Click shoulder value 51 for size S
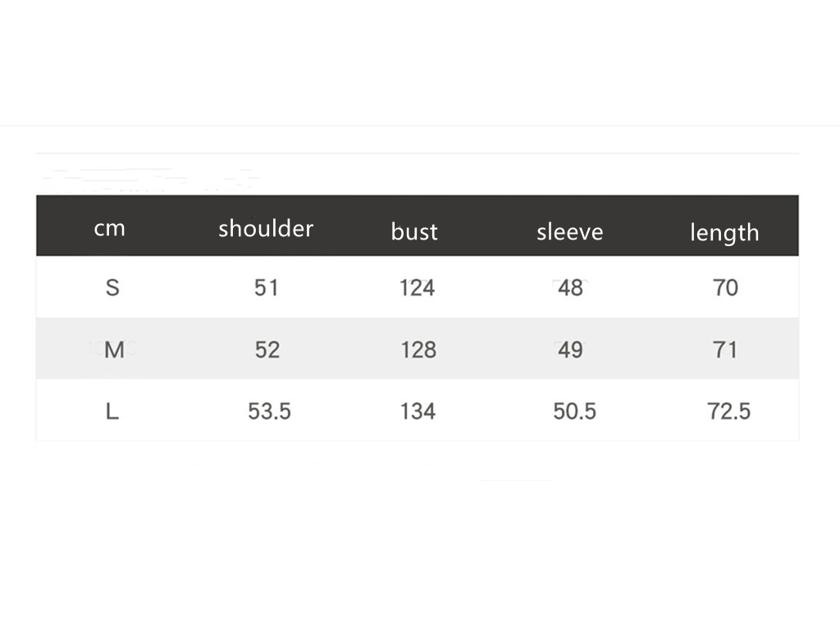The height and width of the screenshot is (630, 840). pos(267,288)
